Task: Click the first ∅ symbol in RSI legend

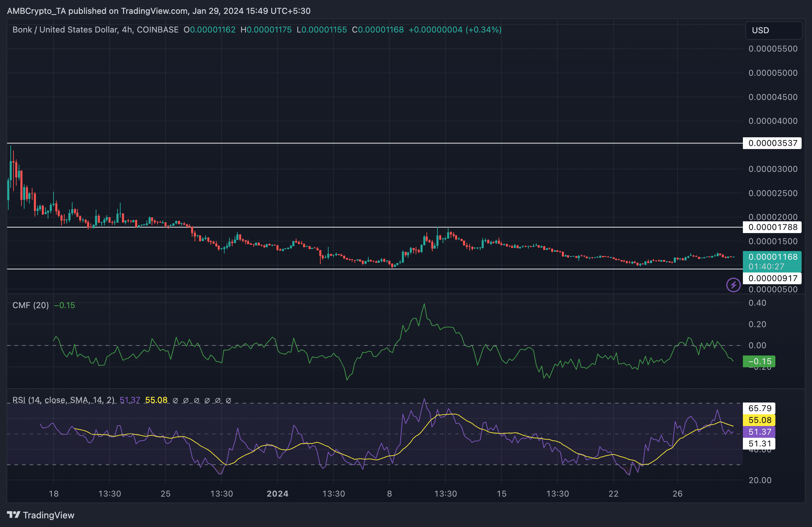Action: click(x=175, y=400)
